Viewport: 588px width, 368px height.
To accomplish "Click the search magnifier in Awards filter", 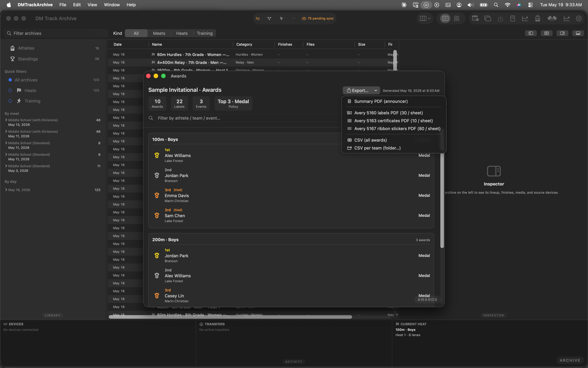I will pyautogui.click(x=151, y=118).
